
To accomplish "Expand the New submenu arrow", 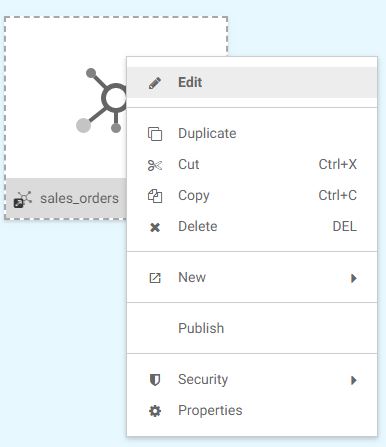I will (354, 278).
